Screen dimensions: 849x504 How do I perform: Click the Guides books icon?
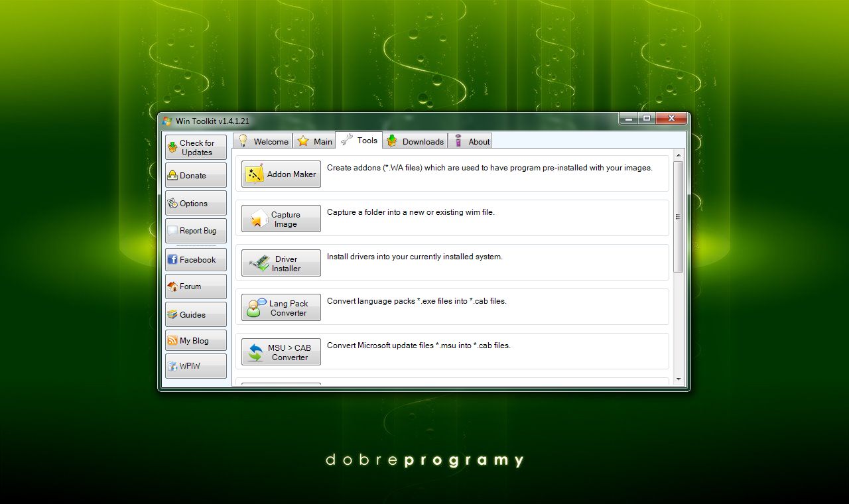coord(172,315)
